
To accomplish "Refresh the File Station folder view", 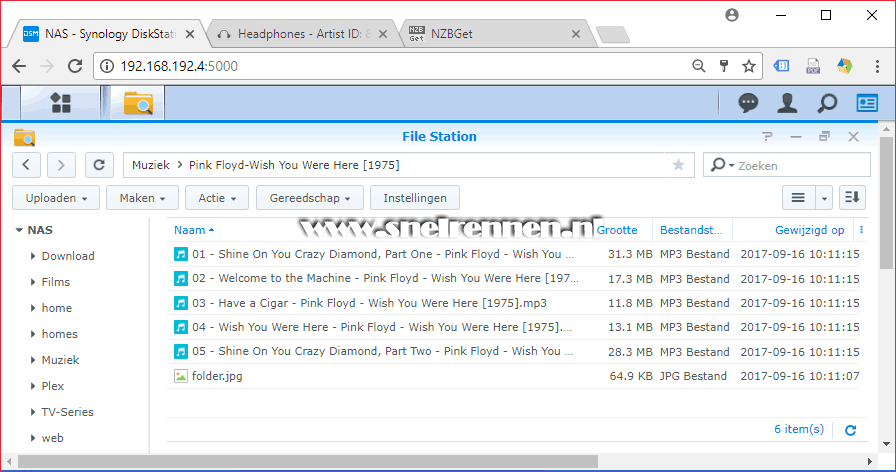I will (x=99, y=165).
